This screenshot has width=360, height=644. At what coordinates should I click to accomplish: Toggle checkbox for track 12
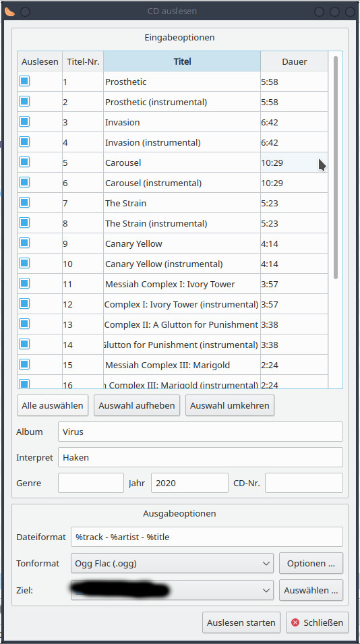click(x=24, y=303)
